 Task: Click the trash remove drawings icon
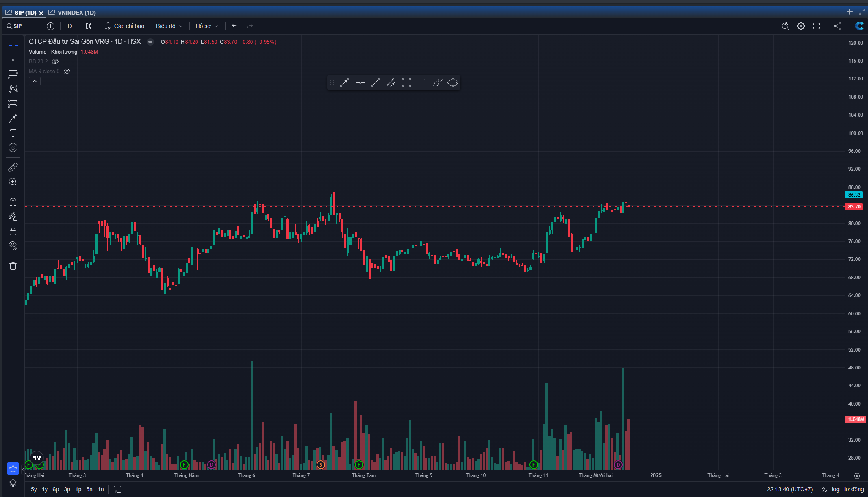(x=13, y=266)
